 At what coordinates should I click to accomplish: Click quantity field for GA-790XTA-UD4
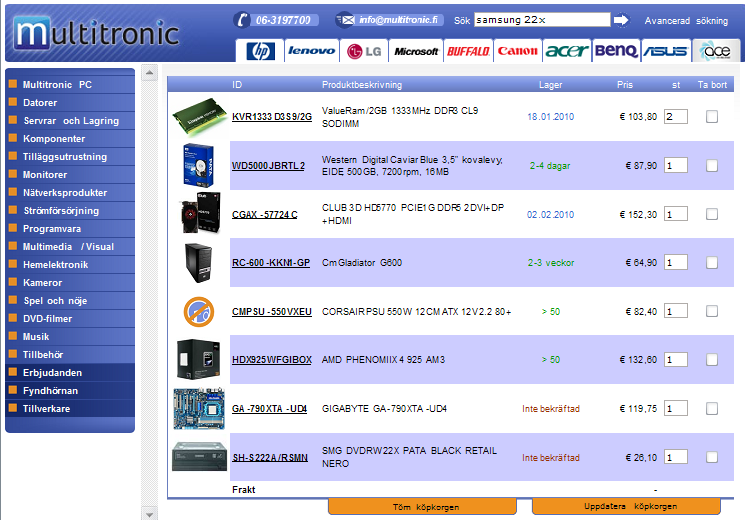pyautogui.click(x=676, y=408)
